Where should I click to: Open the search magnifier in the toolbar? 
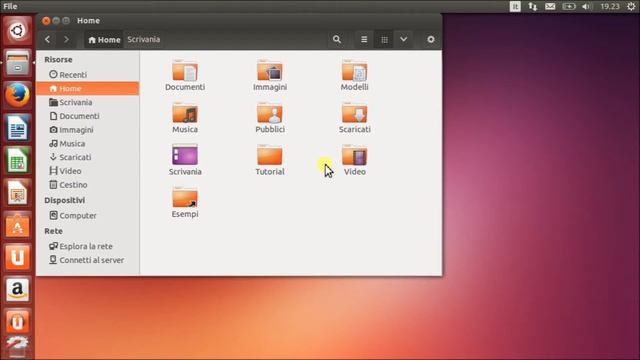click(x=337, y=40)
